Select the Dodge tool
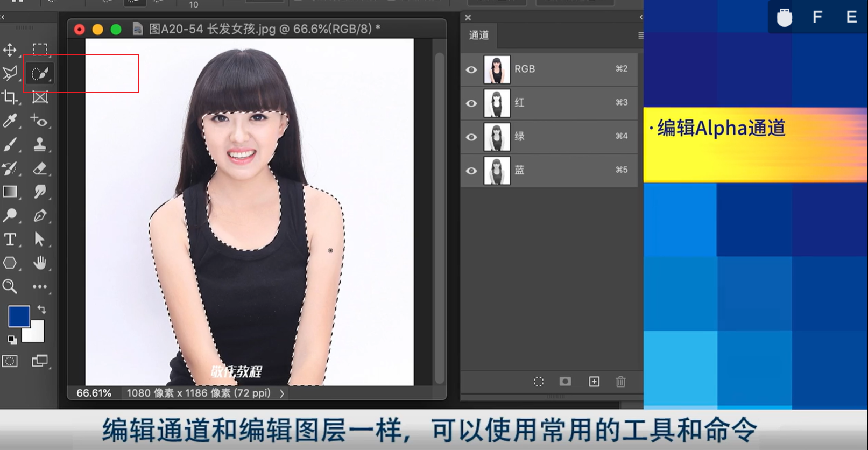 (10, 215)
